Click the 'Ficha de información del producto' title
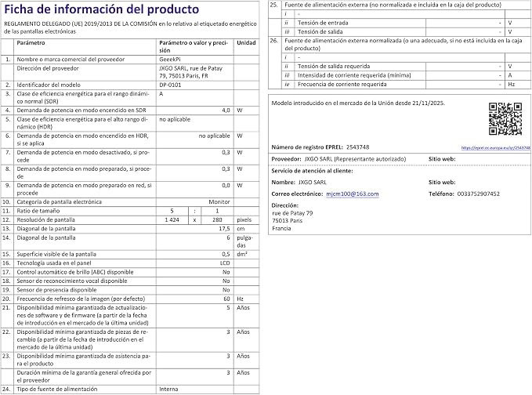This screenshot has height=395, width=532. (101, 9)
